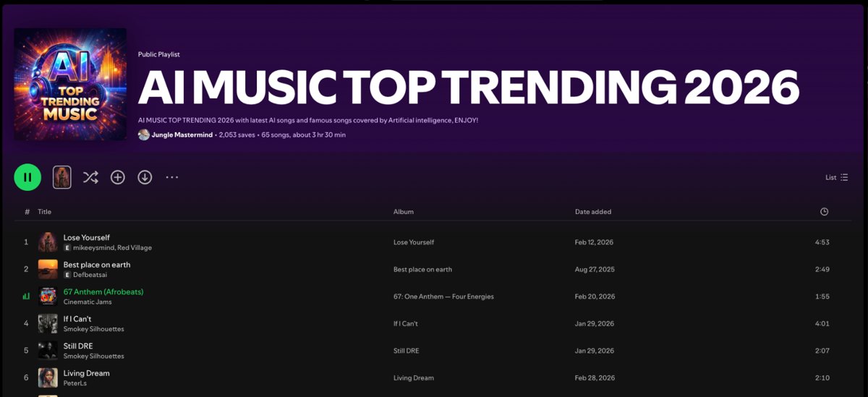
Task: Select the Lose Yourself track title
Action: (x=87, y=237)
